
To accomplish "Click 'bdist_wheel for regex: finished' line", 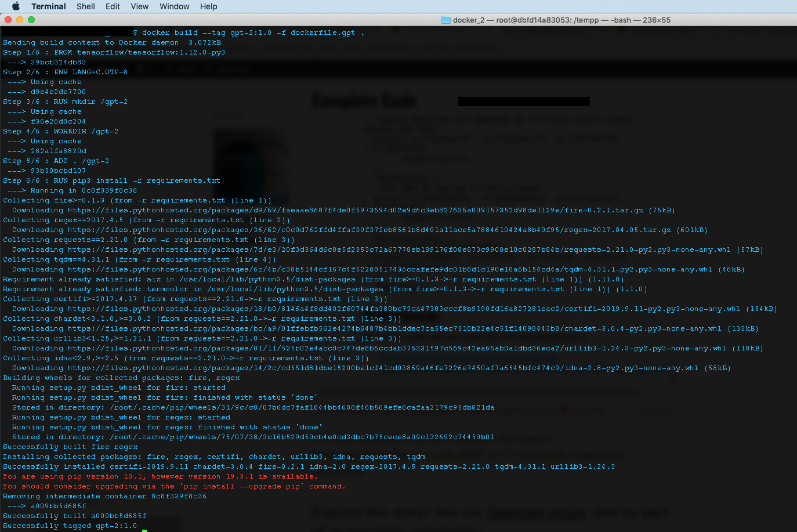I will pyautogui.click(x=168, y=427).
